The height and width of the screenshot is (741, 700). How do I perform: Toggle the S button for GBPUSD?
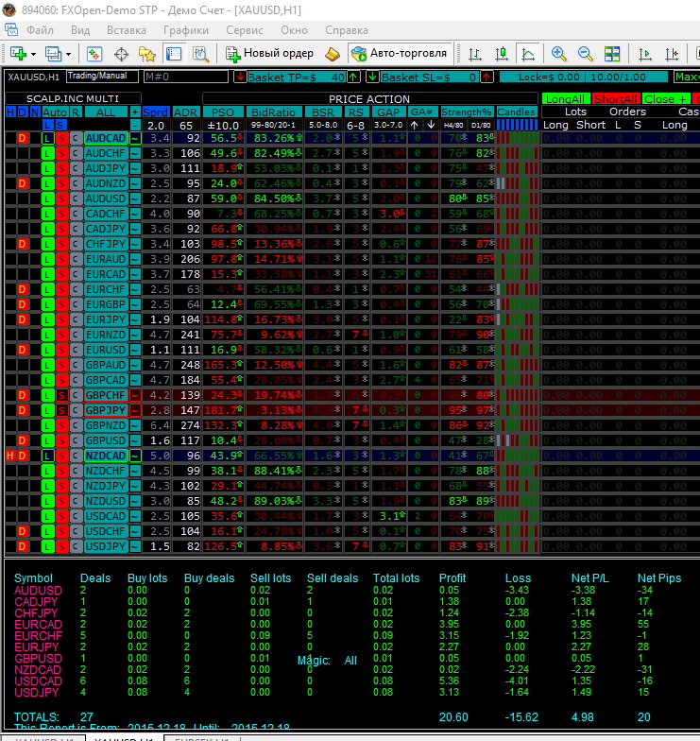coord(61,440)
